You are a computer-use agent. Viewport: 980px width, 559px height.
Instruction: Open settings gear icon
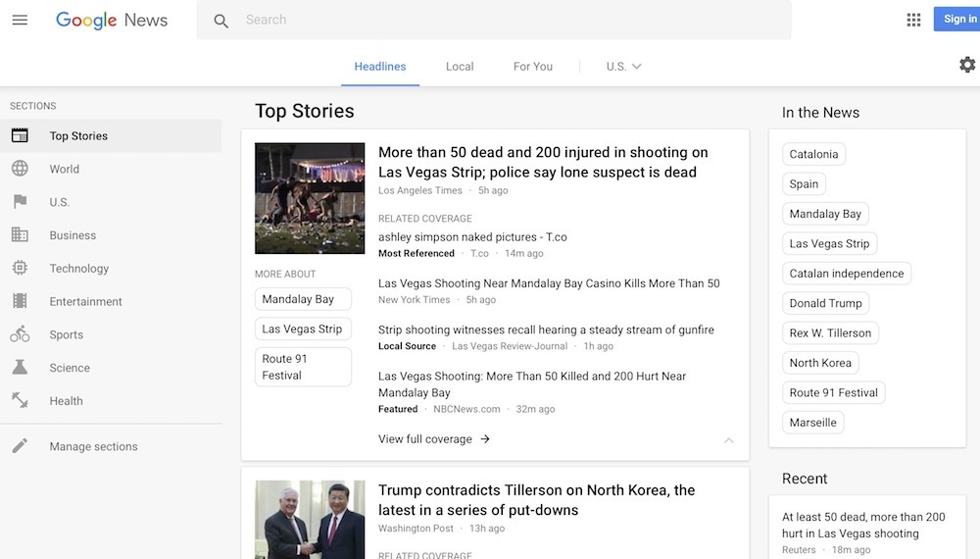[967, 65]
